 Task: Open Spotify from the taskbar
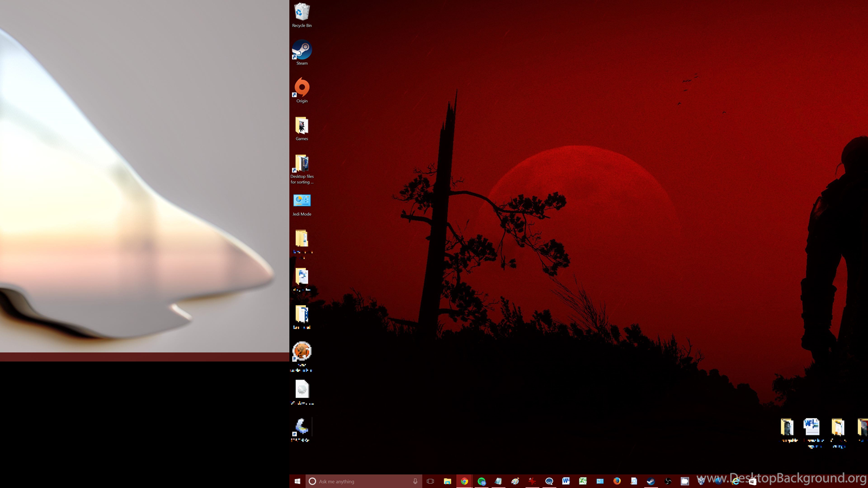click(481, 481)
